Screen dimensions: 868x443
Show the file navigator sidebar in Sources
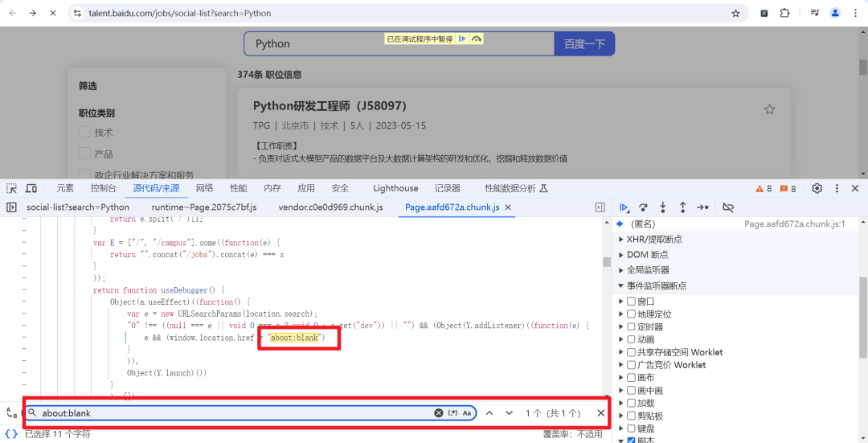(11, 207)
